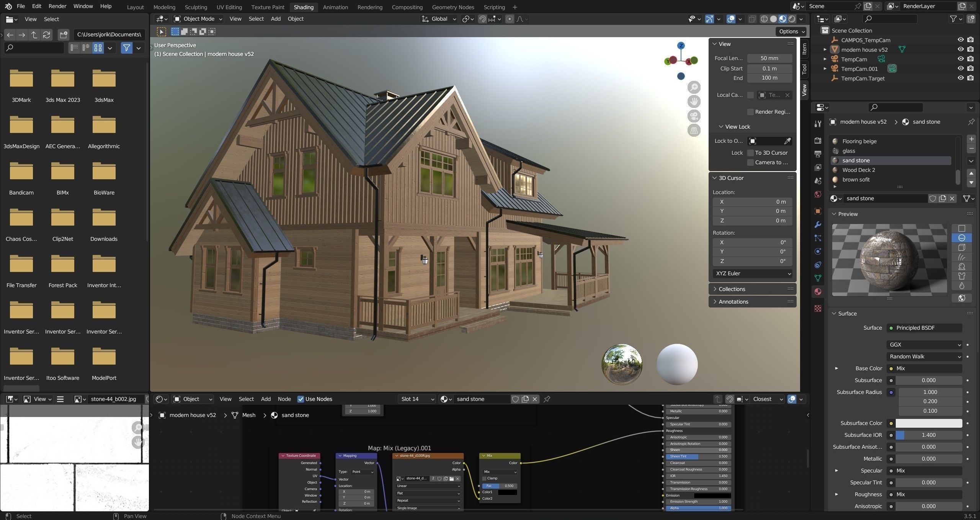This screenshot has width=980, height=520.
Task: Open the node editor Node menu
Action: [x=284, y=399]
